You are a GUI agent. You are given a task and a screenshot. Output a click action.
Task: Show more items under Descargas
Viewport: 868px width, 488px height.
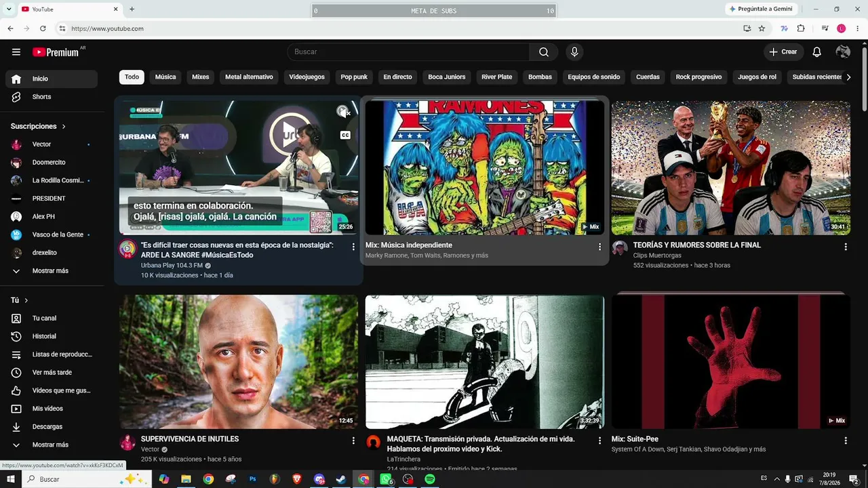pos(50,445)
